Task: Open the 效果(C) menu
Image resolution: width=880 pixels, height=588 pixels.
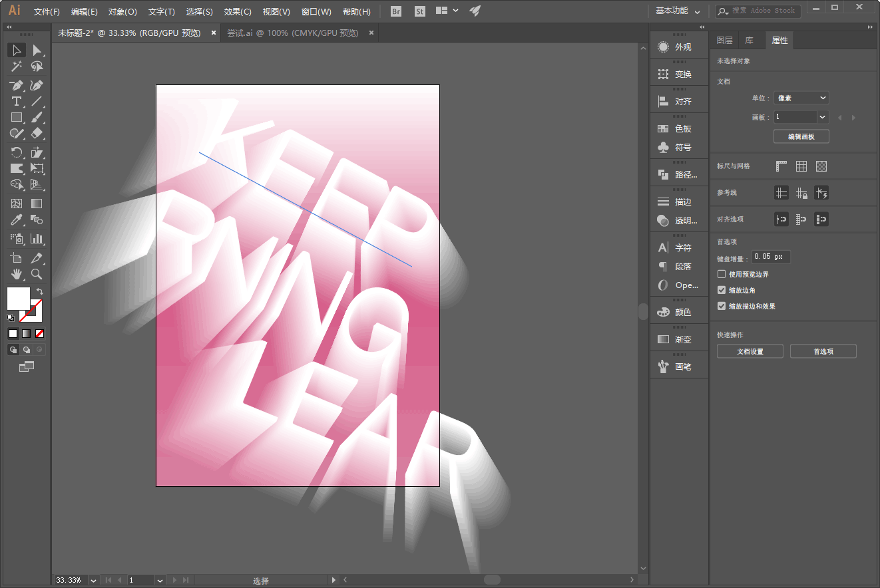Action: [238, 11]
